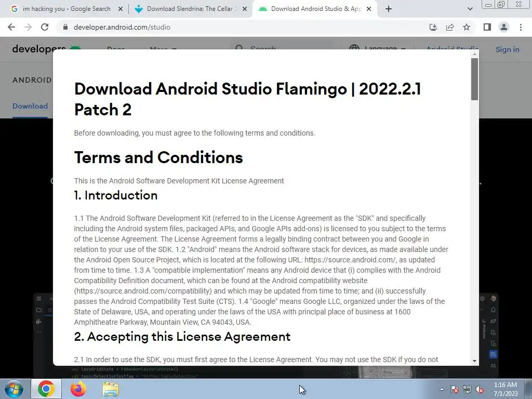Viewport: 532px width, 399px height.
Task: Open a new tab
Action: click(389, 9)
